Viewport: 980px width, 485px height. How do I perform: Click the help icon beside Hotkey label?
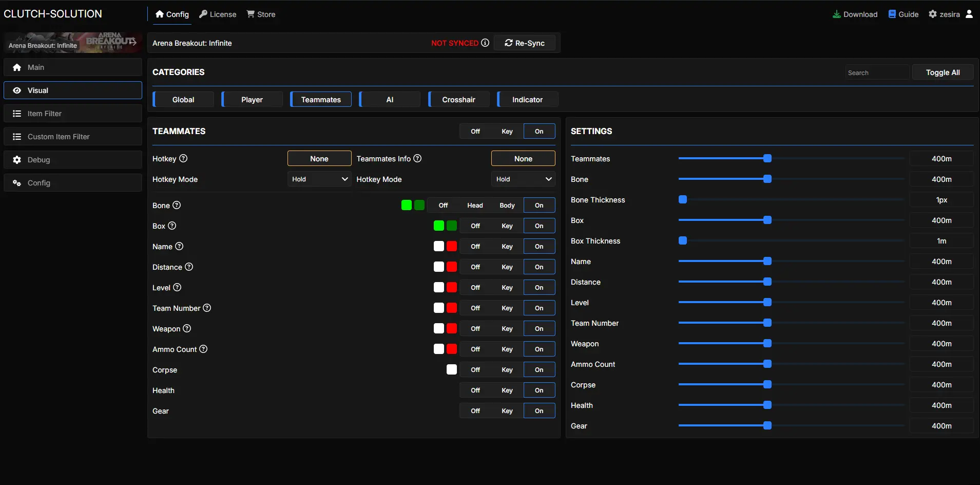(x=183, y=158)
